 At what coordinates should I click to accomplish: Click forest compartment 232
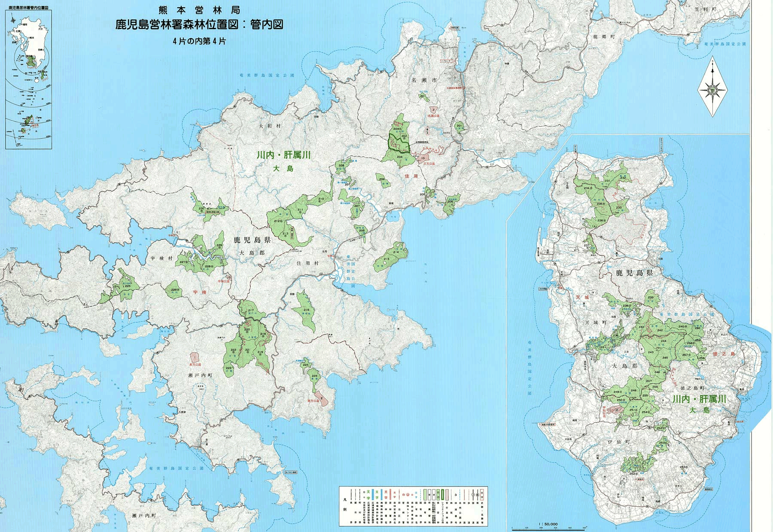pos(623,177)
